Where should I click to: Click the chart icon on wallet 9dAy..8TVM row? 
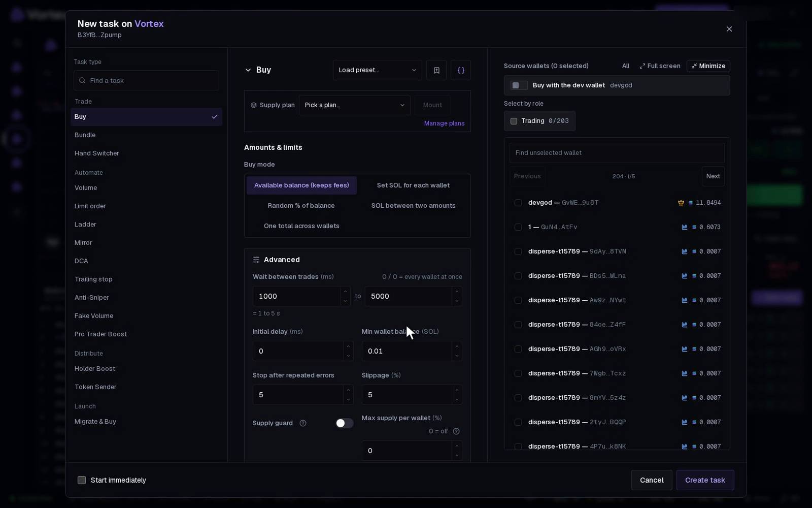(684, 251)
